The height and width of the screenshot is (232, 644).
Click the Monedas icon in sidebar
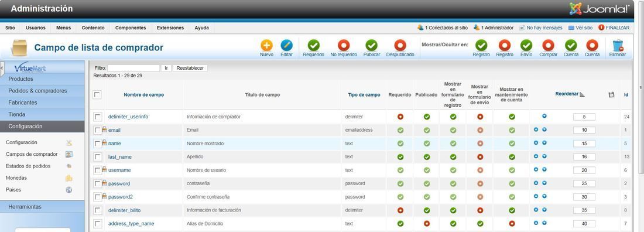coord(68,178)
